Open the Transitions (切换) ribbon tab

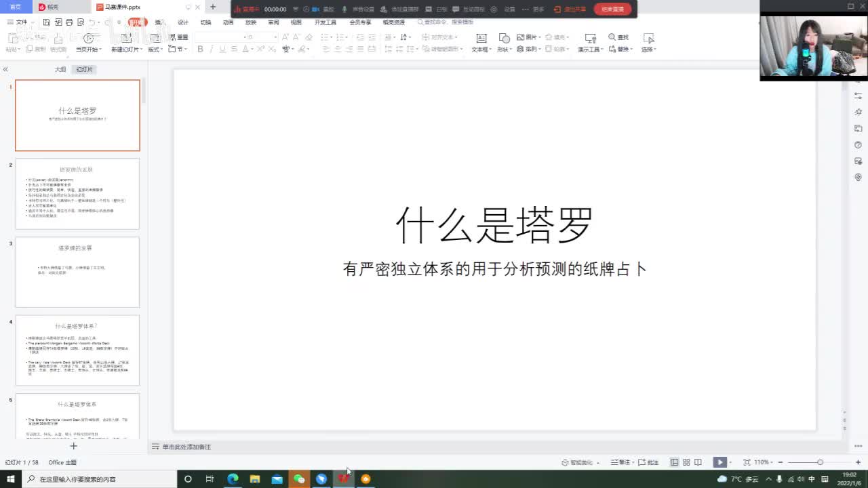click(x=205, y=22)
